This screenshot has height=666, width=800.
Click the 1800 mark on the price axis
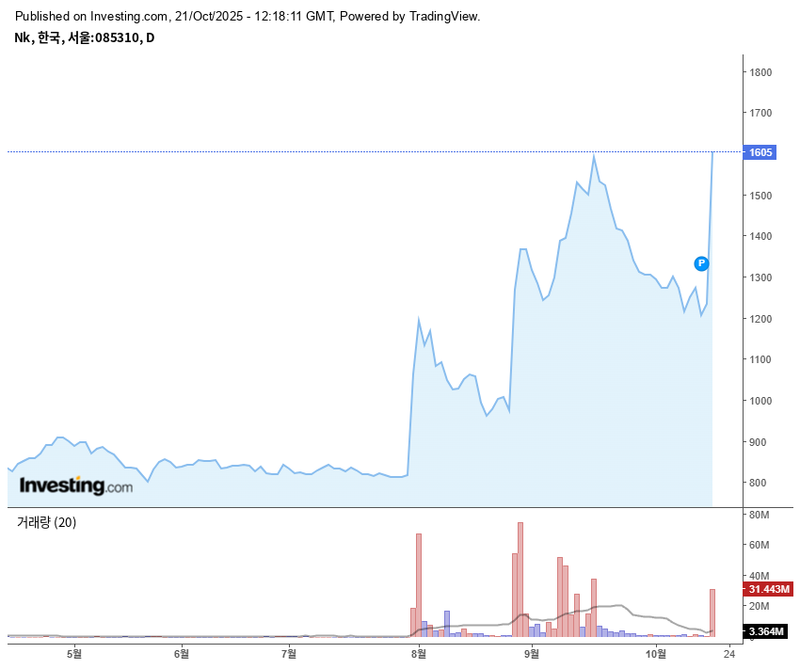point(761,72)
